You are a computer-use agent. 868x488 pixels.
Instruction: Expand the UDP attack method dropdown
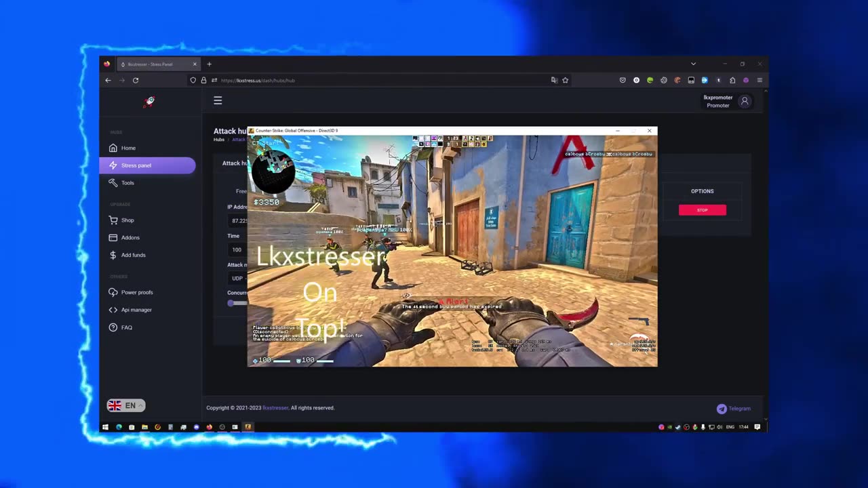[237, 279]
